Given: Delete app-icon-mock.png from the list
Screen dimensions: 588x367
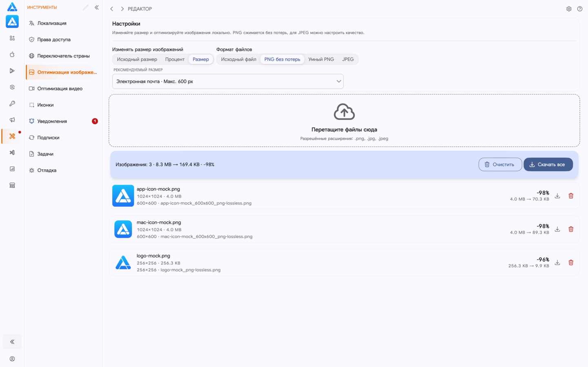Looking at the screenshot, I should (571, 196).
